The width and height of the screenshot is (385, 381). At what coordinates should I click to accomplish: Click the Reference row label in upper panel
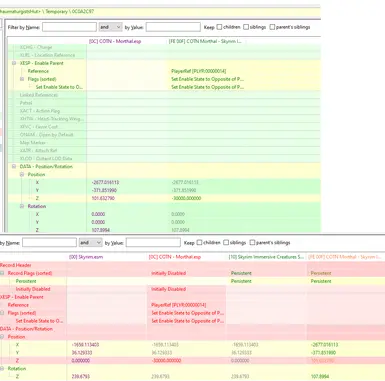click(x=38, y=71)
